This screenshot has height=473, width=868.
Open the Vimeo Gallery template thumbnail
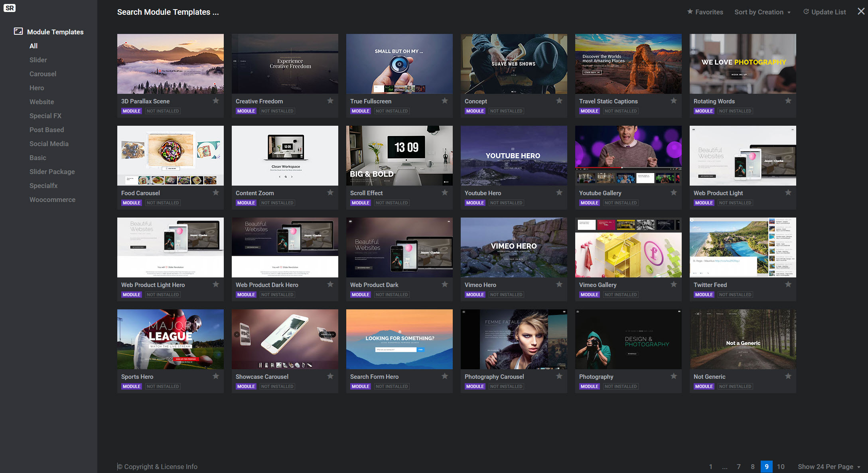point(628,247)
